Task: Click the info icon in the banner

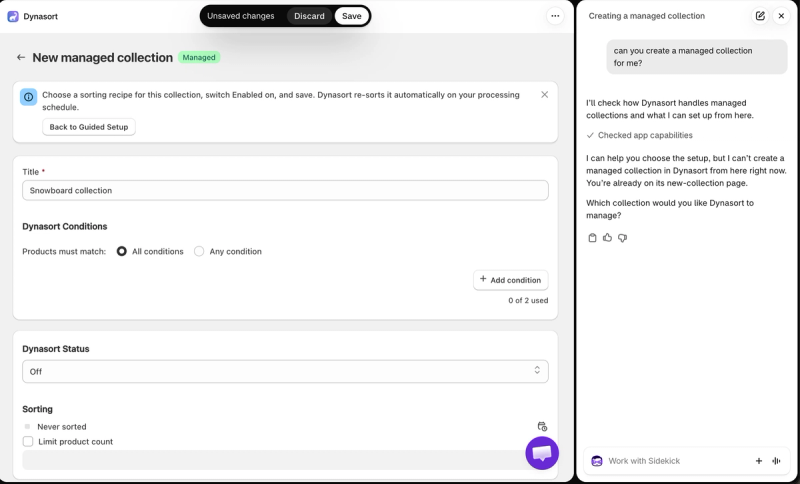Action: click(29, 97)
